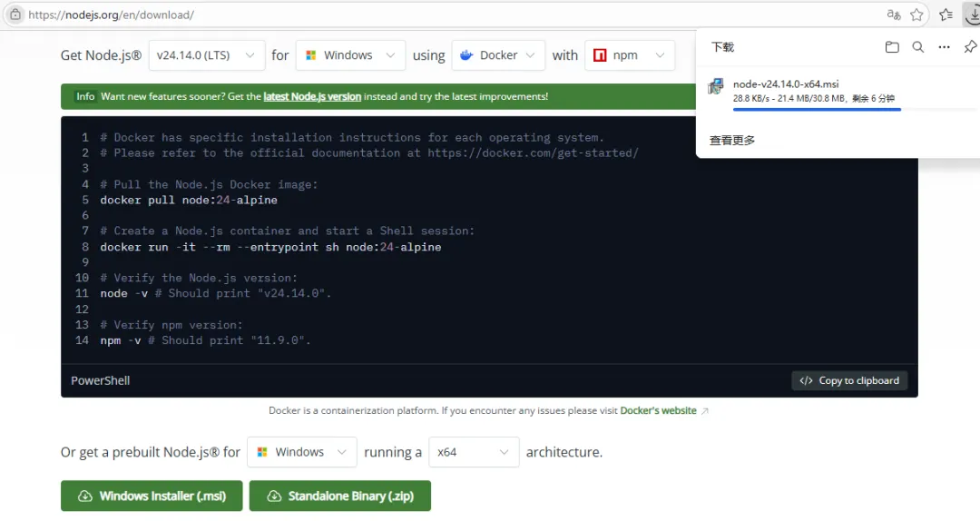Open the prebuilt Windows OS dropdown
Image resolution: width=980 pixels, height=521 pixels.
coord(302,452)
